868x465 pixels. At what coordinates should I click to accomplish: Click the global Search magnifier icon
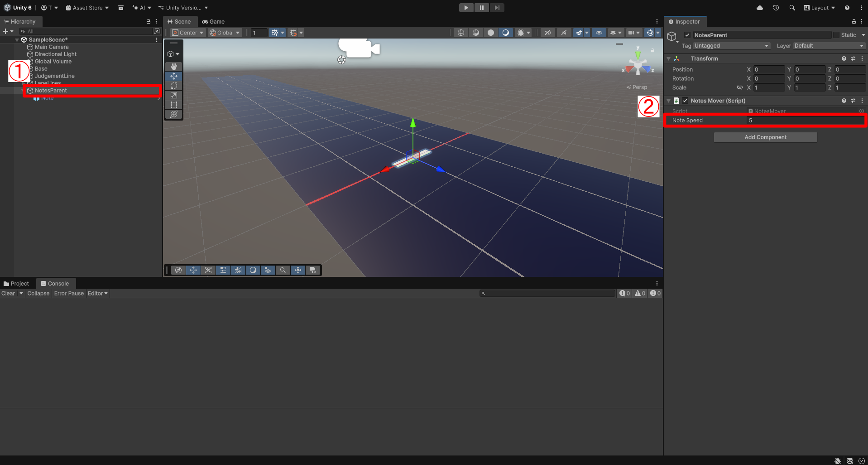pyautogui.click(x=792, y=8)
